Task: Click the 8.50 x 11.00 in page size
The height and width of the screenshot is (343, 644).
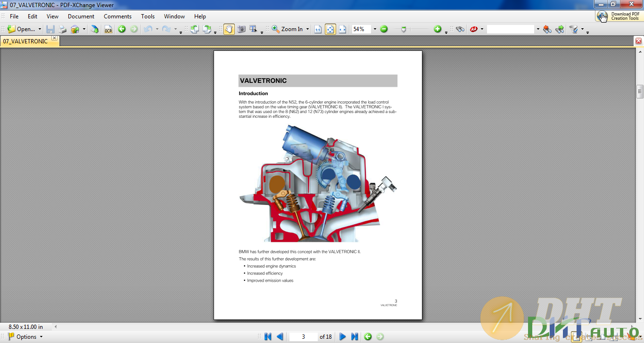Action: [x=26, y=327]
